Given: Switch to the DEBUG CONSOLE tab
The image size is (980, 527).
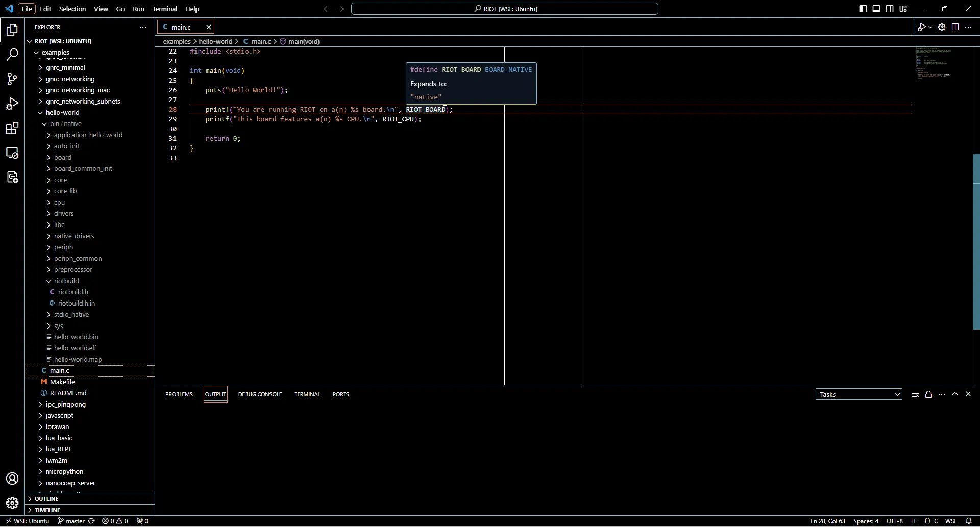Looking at the screenshot, I should coord(260,394).
